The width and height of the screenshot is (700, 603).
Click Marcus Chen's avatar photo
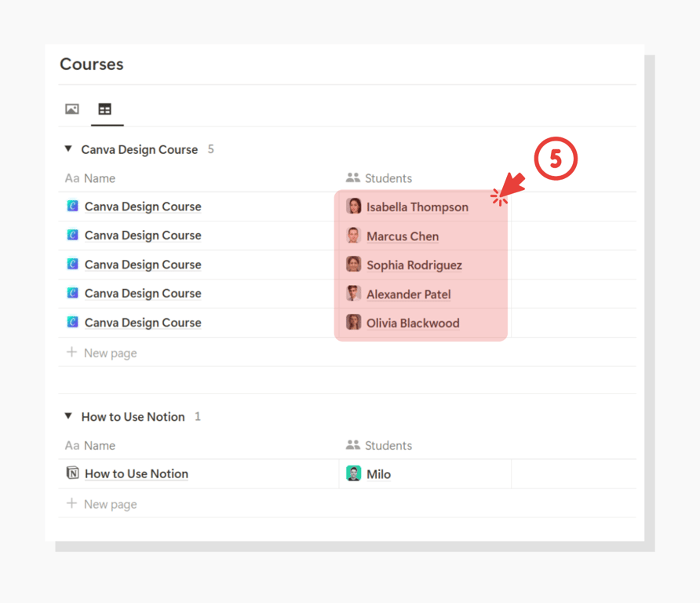pyautogui.click(x=354, y=235)
